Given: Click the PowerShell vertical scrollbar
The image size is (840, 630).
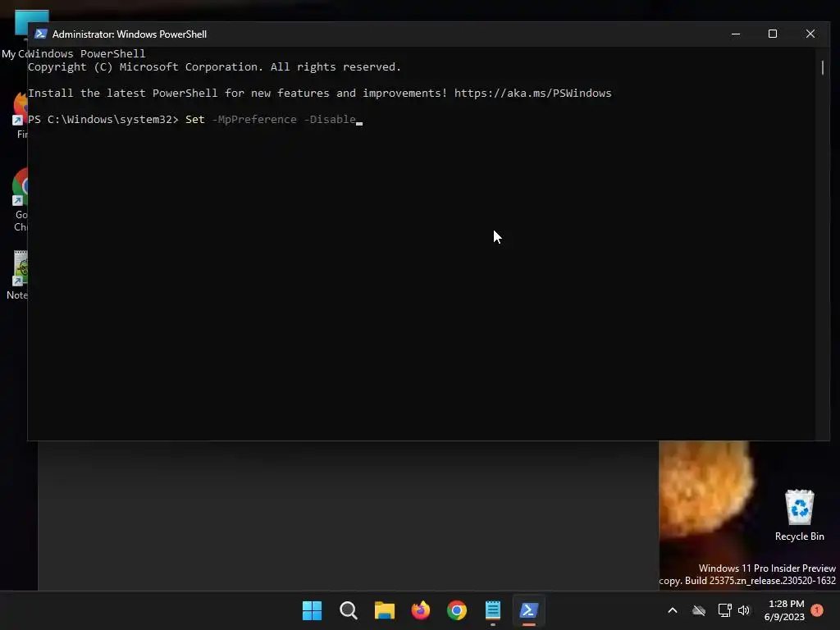Looking at the screenshot, I should (822, 67).
